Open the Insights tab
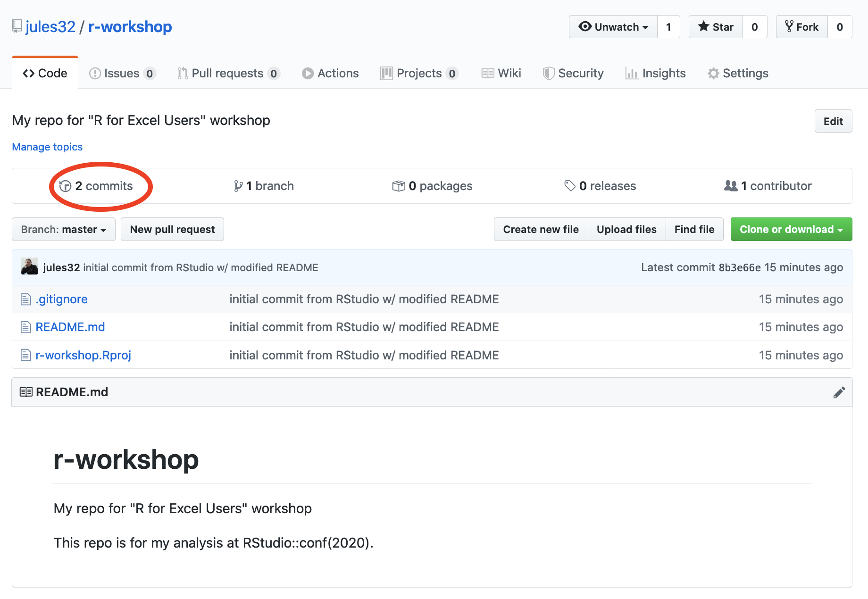The width and height of the screenshot is (868, 599). (x=655, y=73)
